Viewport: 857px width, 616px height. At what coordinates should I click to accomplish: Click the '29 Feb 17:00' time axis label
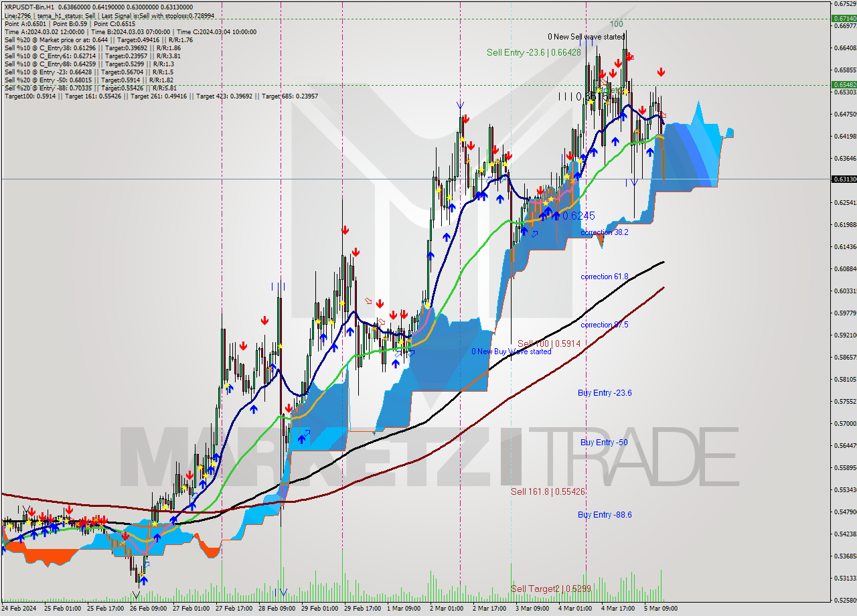pyautogui.click(x=362, y=609)
